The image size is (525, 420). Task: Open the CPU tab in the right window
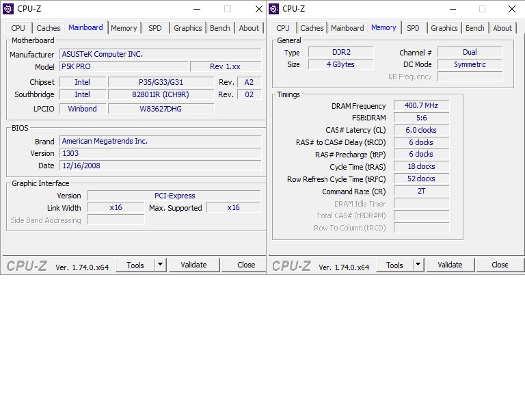coord(283,28)
